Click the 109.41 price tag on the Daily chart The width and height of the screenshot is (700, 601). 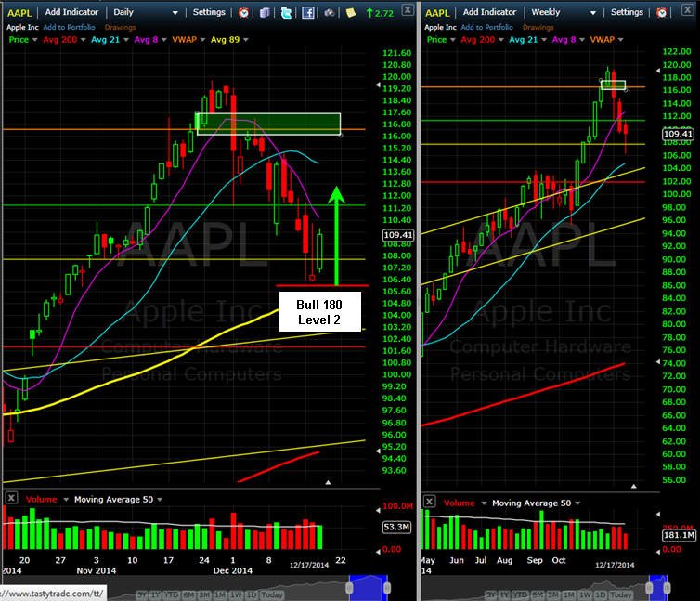[x=398, y=235]
